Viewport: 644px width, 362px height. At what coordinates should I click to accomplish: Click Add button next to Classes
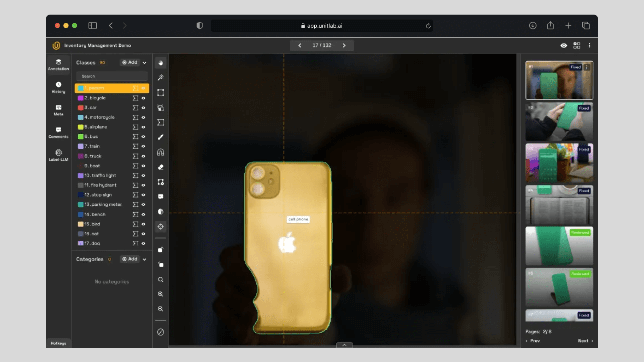130,62
